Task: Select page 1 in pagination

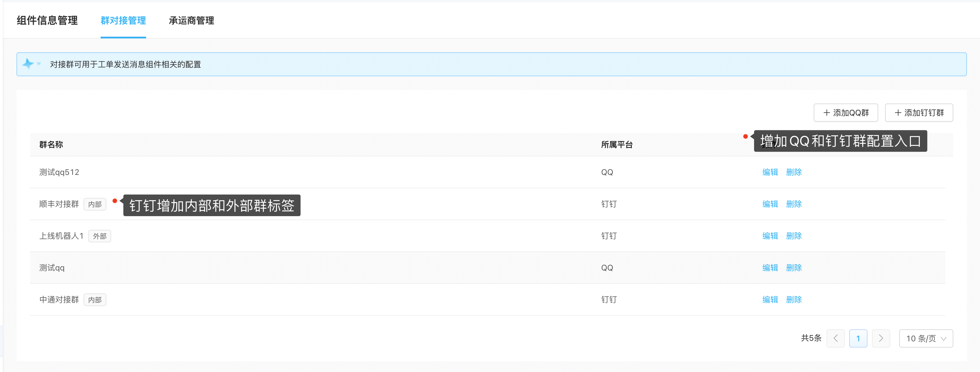Action: click(x=858, y=338)
